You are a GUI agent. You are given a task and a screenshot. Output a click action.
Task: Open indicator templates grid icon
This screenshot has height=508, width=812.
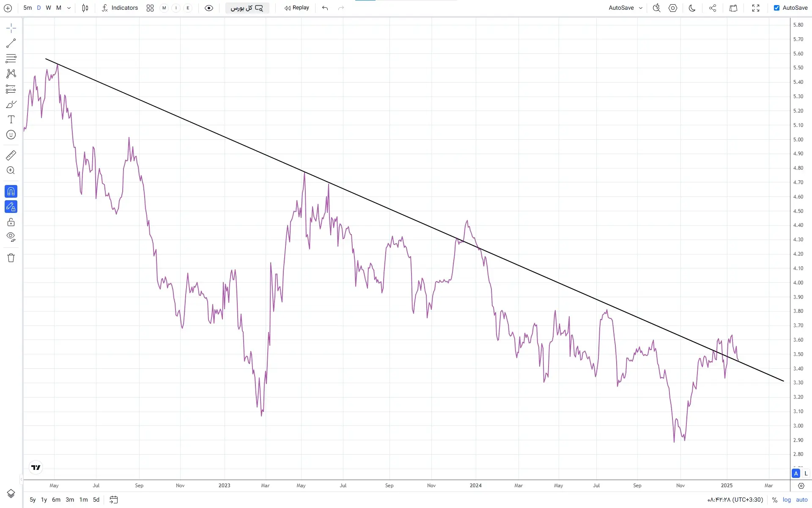click(x=150, y=8)
